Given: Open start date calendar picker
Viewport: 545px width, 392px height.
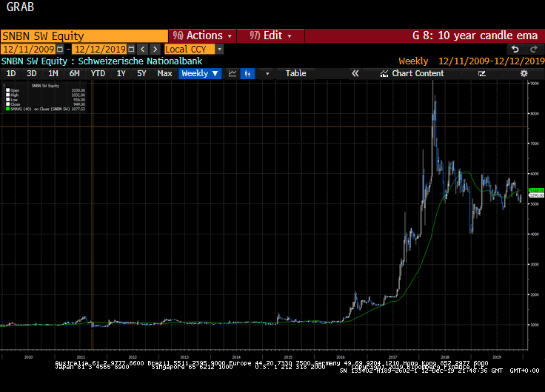Looking at the screenshot, I should [x=60, y=49].
